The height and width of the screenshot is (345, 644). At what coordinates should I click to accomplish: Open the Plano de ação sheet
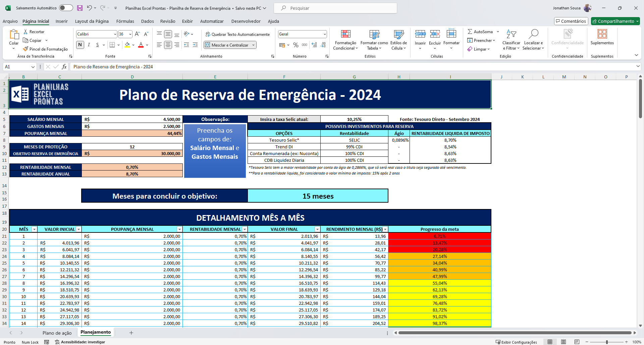tap(57, 333)
